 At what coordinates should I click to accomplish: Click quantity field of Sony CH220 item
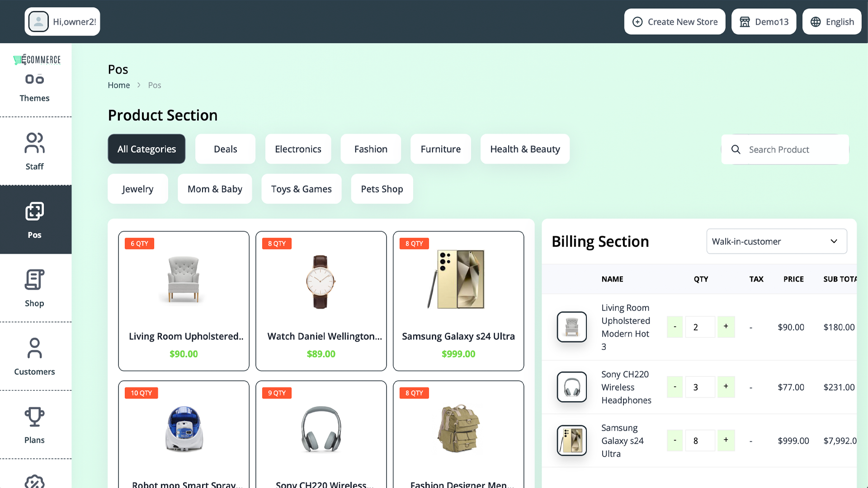tap(700, 387)
